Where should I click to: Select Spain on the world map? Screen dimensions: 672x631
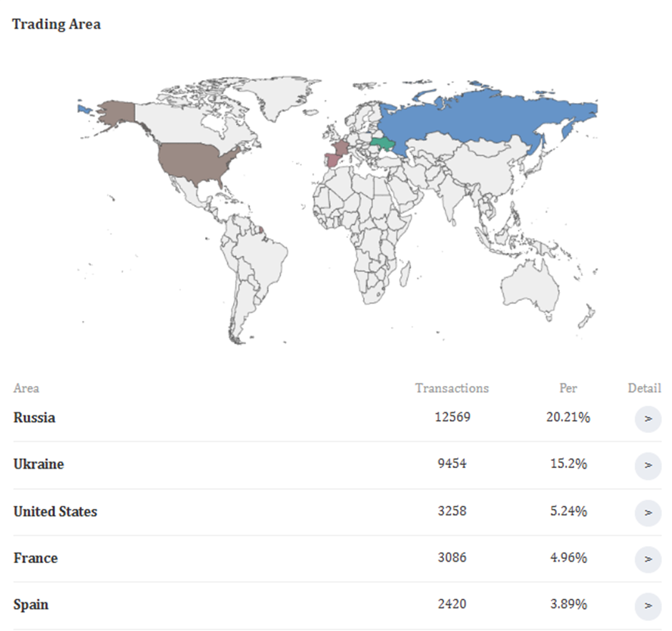[331, 159]
